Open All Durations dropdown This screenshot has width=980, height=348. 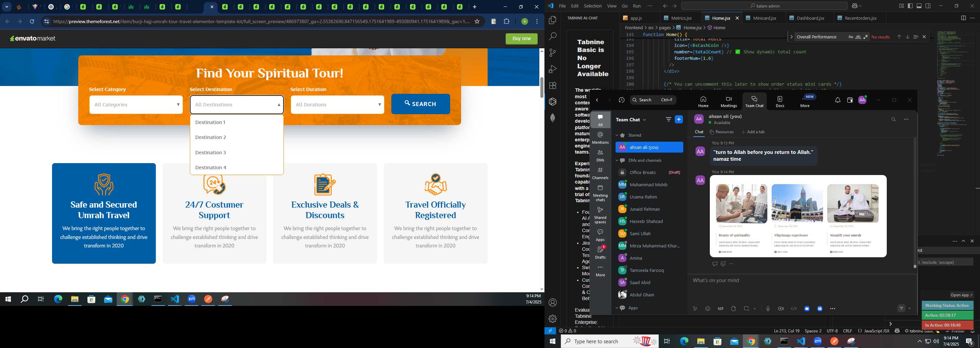pos(337,104)
